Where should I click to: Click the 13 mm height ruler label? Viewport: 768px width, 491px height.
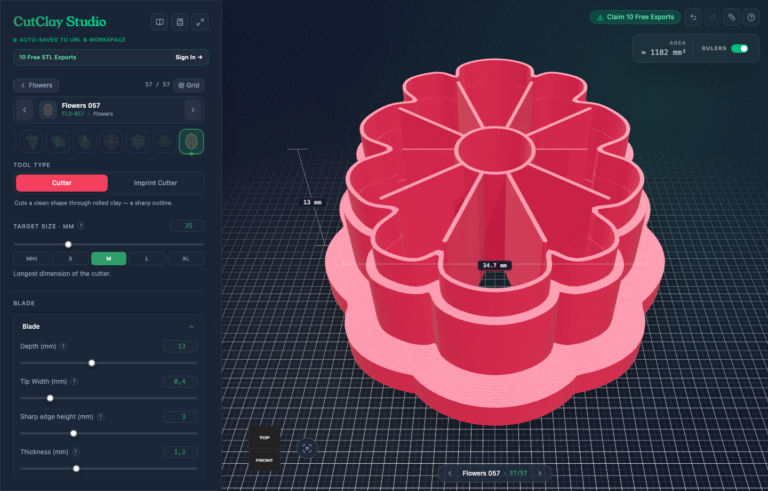pyautogui.click(x=312, y=202)
